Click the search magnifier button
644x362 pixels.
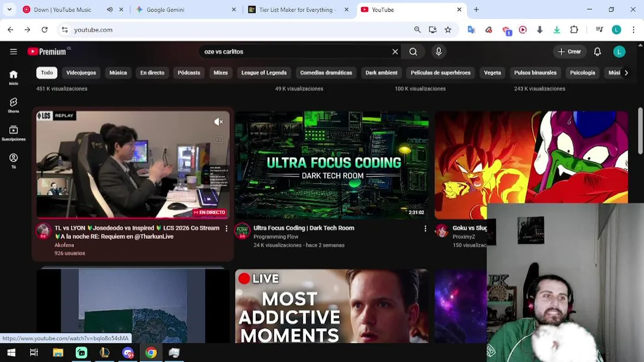pyautogui.click(x=413, y=51)
